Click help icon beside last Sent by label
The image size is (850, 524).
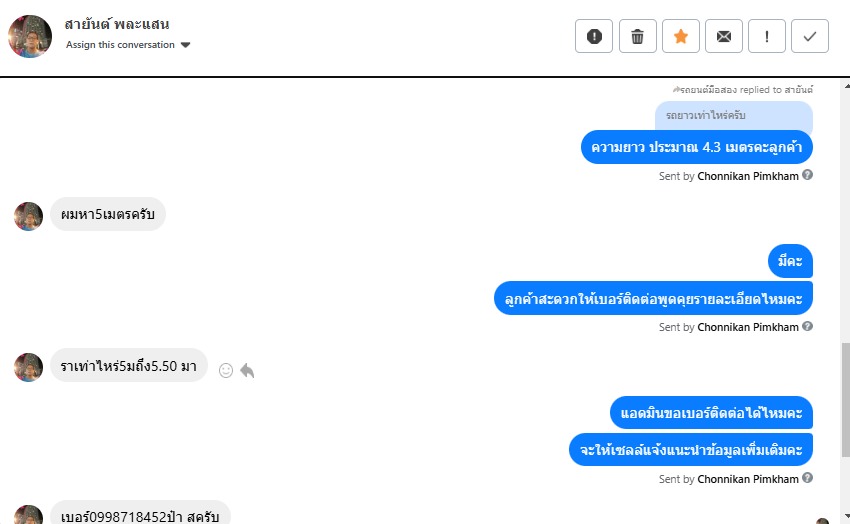point(807,477)
